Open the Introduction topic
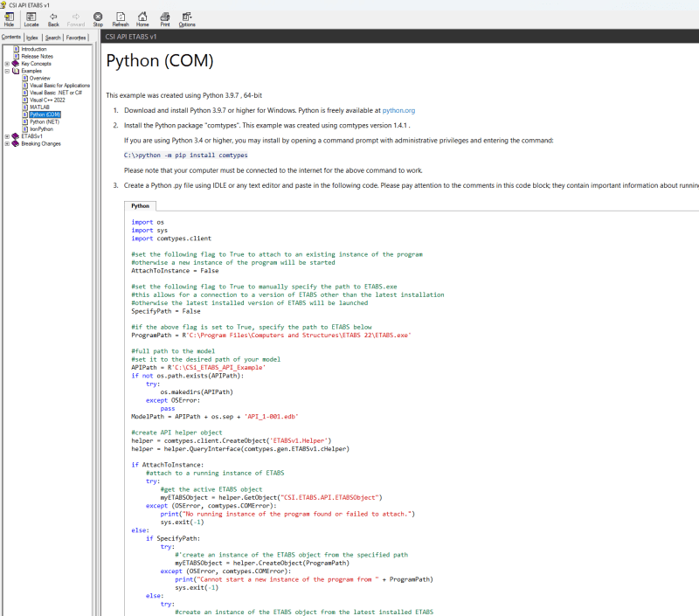 point(34,49)
